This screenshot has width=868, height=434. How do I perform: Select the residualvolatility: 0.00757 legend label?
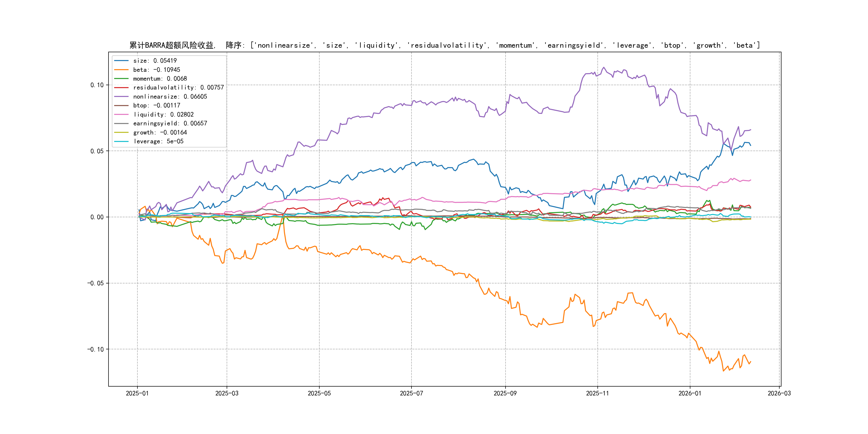(178, 88)
